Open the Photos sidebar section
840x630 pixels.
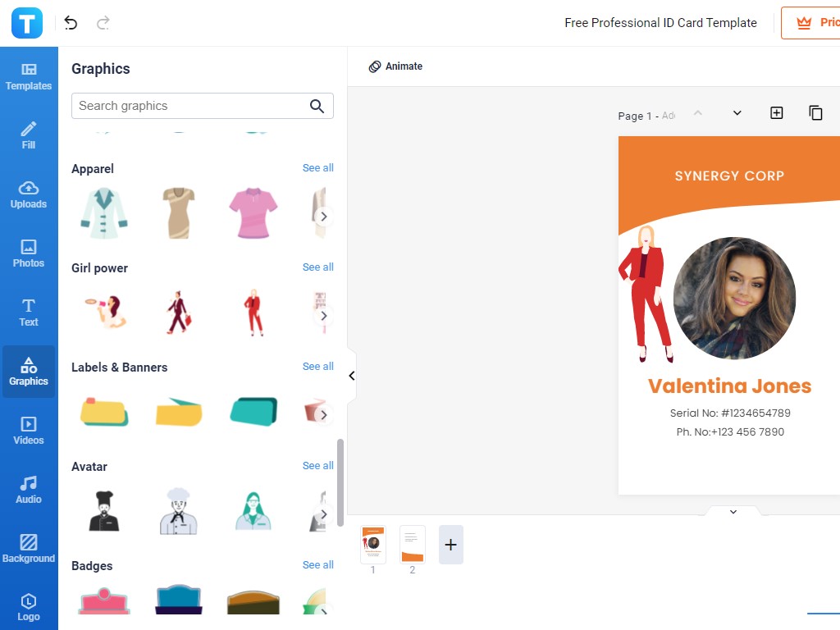[x=29, y=253]
